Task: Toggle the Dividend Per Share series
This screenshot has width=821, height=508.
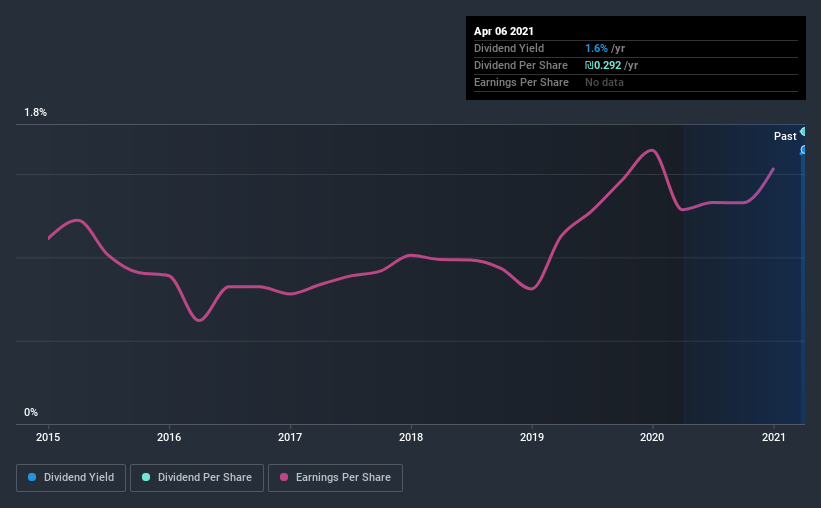Action: [x=197, y=478]
